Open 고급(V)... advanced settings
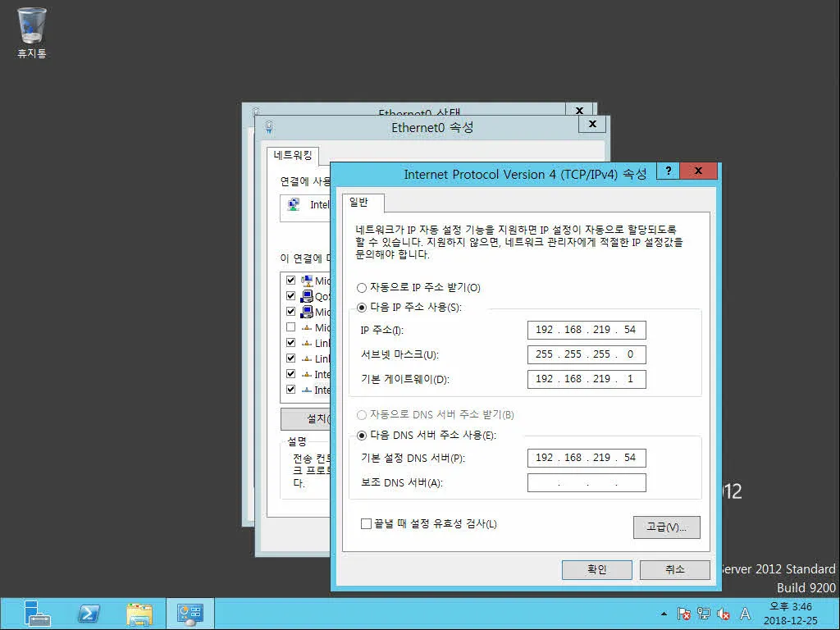 tap(666, 527)
